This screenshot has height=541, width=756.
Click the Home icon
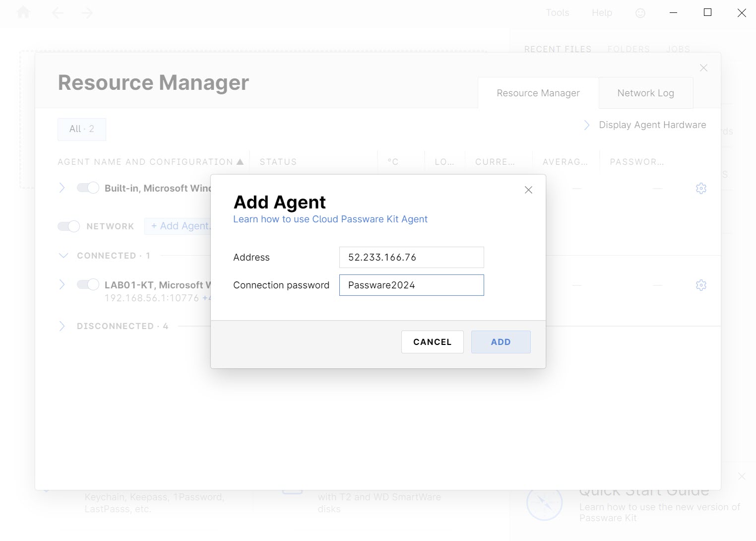click(x=23, y=13)
